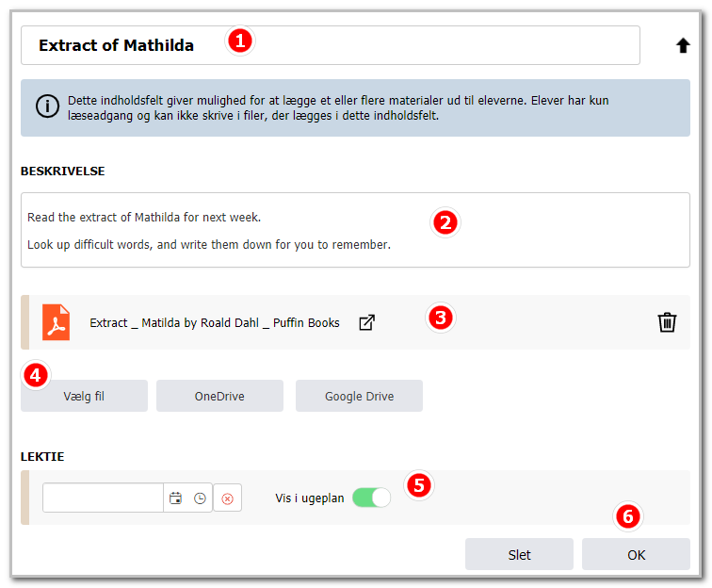This screenshot has height=588, width=712.
Task: Clear the homework date with the red X
Action: click(x=228, y=498)
